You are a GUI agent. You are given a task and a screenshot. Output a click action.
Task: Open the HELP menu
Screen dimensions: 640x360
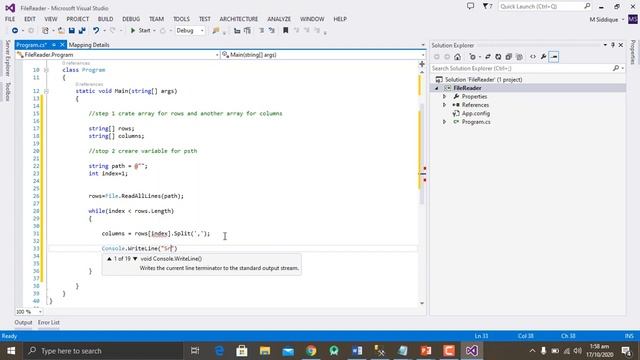(x=340, y=19)
